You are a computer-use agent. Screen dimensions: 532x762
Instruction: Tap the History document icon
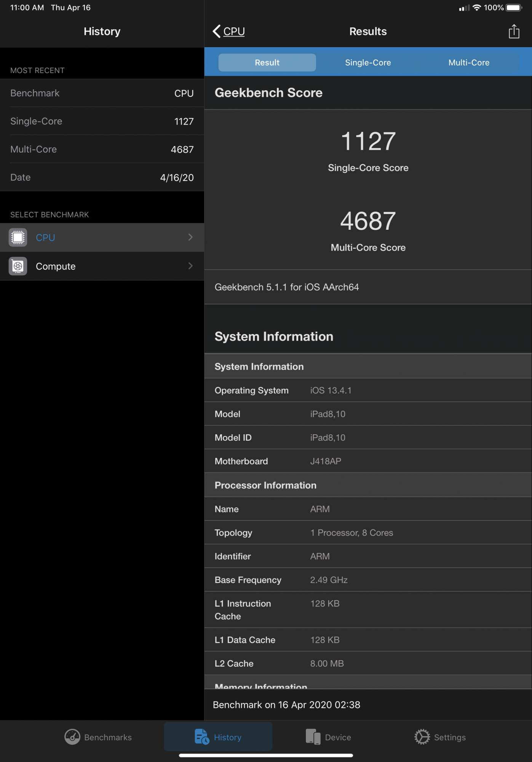tap(202, 737)
